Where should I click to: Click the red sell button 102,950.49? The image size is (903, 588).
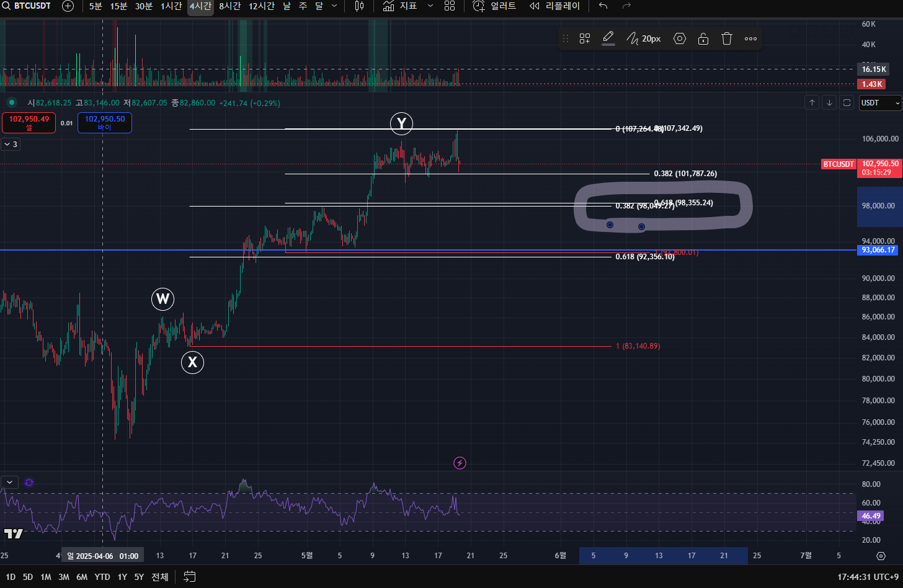click(x=29, y=123)
